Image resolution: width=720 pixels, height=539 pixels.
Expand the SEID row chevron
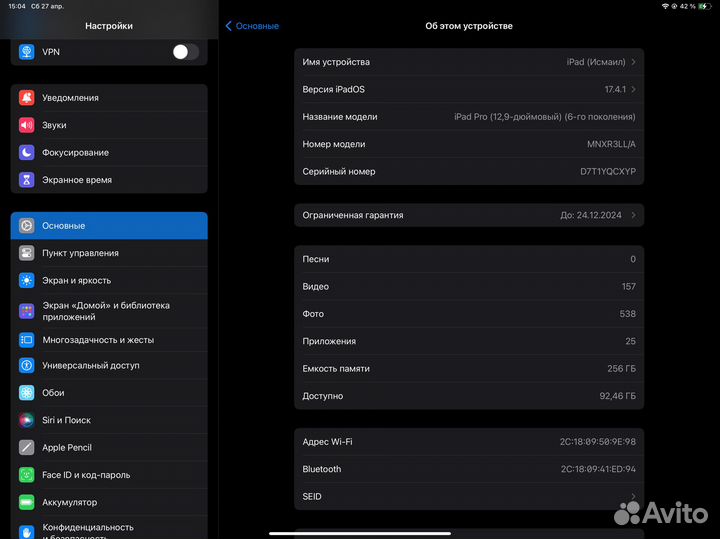pyautogui.click(x=634, y=496)
